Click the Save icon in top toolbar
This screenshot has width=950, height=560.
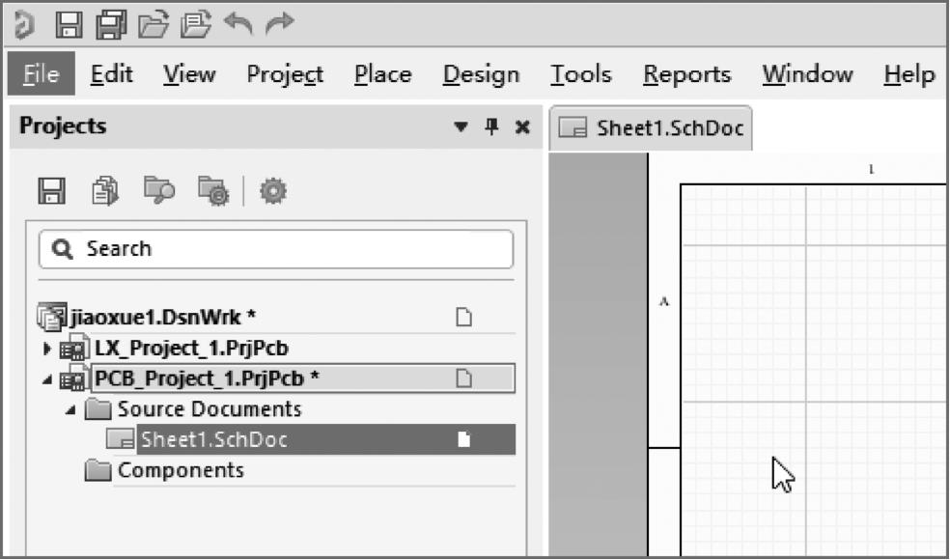point(67,23)
